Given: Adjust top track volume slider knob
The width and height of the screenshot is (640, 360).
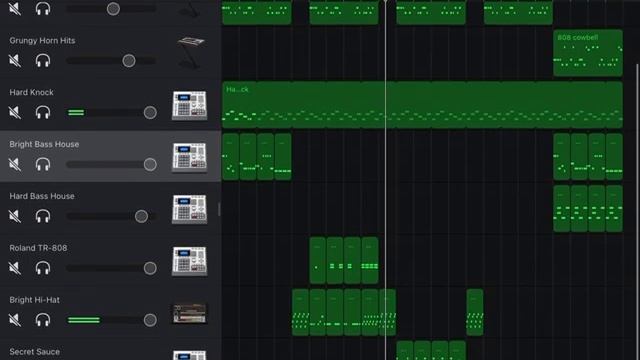Looking at the screenshot, I should [113, 9].
